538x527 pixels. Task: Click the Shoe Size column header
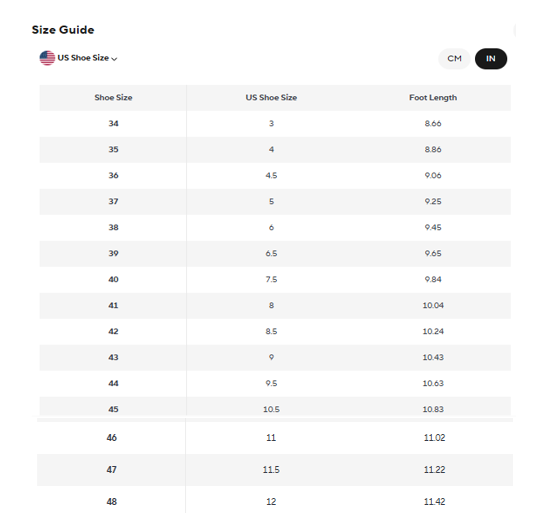[113, 98]
